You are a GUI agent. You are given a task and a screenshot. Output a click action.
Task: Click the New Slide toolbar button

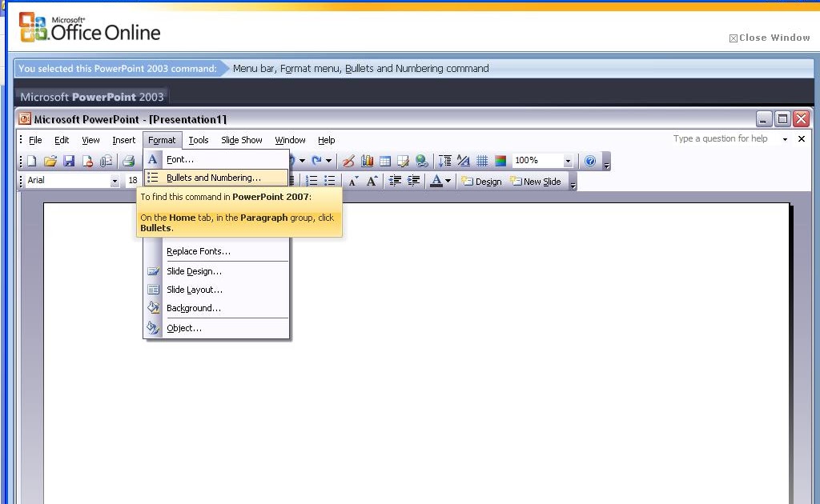coord(536,182)
